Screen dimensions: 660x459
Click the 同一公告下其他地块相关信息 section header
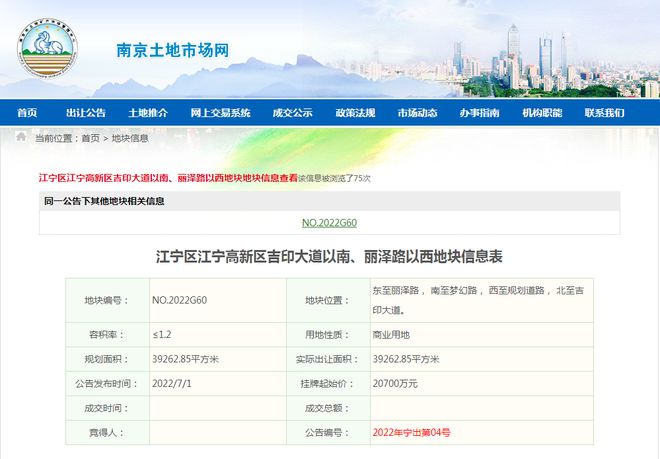coord(105,201)
